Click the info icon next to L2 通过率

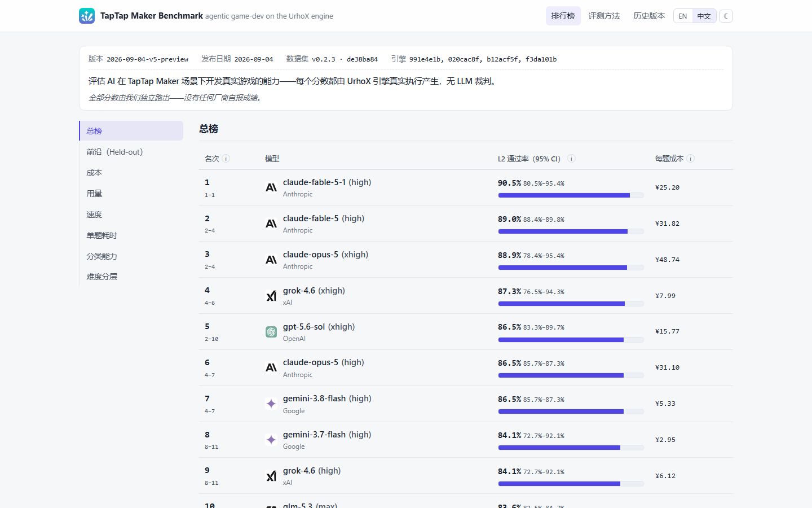[x=571, y=159]
